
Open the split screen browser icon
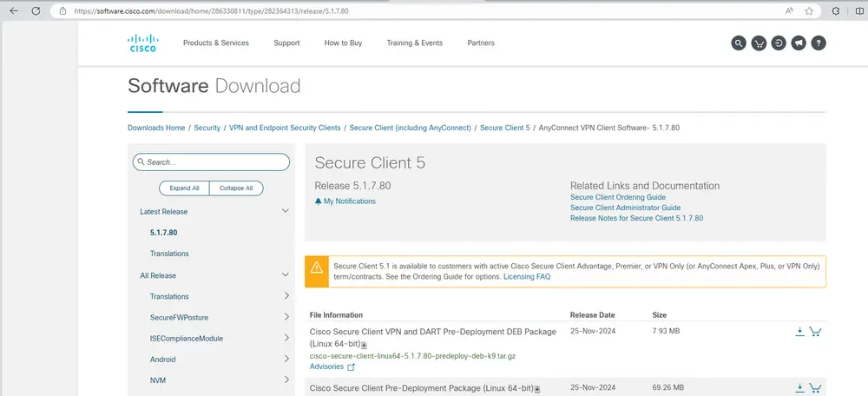(859, 10)
